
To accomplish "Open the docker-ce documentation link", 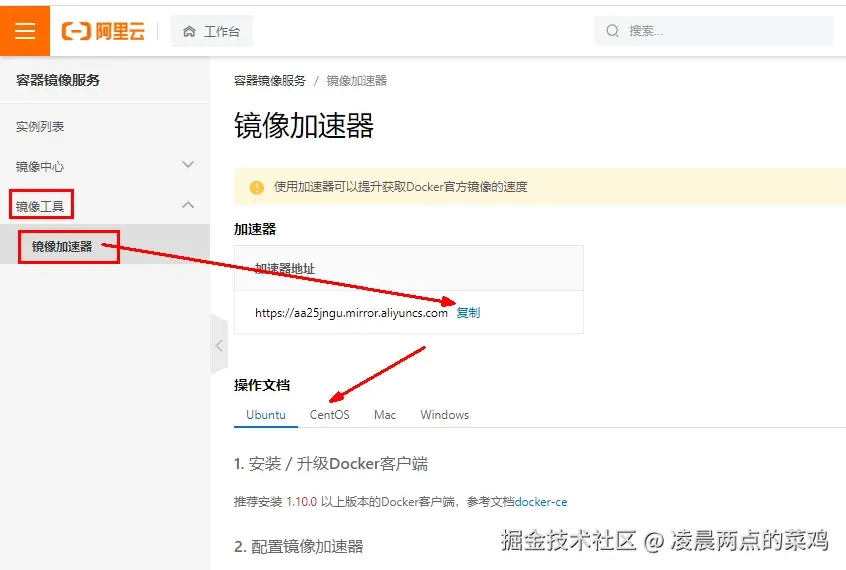I will point(541,502).
